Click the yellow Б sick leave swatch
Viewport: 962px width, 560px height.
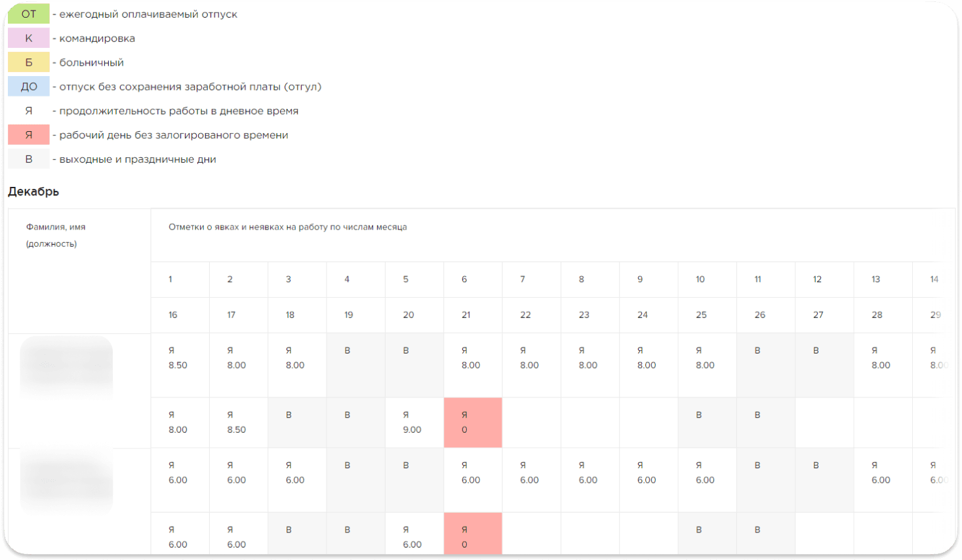click(x=29, y=62)
